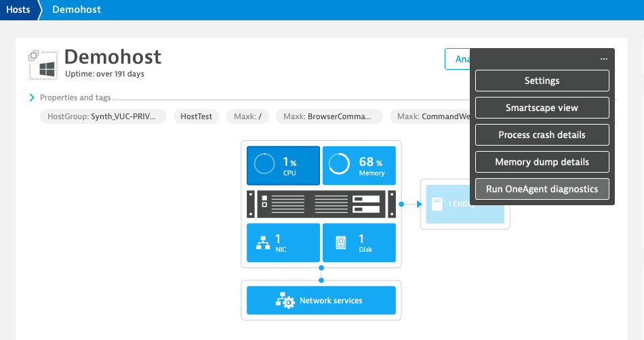The height and width of the screenshot is (340, 644).
Task: Click the HostTest tag
Action: click(197, 116)
